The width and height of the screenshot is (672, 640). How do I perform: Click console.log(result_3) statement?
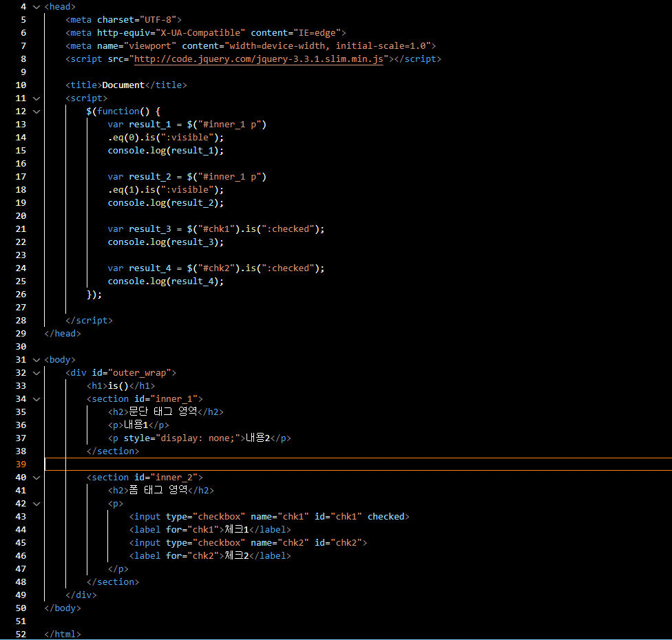coord(165,242)
